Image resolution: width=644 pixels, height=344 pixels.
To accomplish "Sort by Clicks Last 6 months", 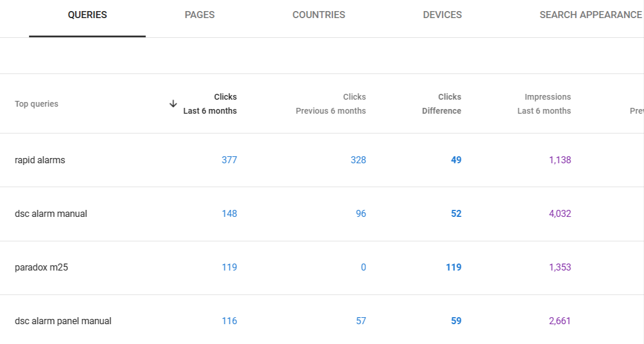I will click(210, 104).
